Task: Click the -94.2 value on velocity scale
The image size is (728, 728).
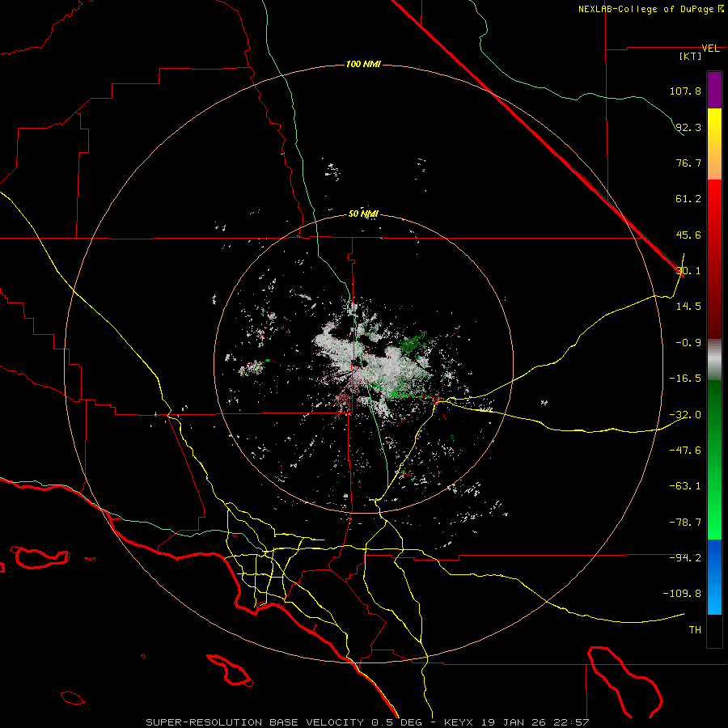Action: point(685,557)
